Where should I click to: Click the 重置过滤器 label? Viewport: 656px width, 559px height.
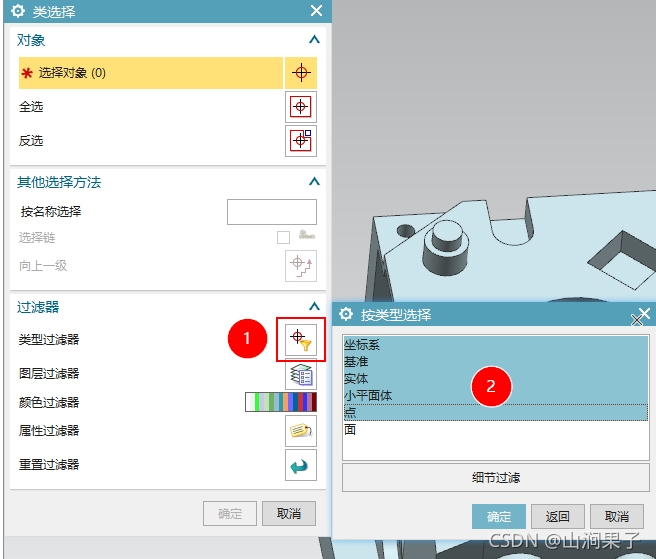tap(49, 464)
